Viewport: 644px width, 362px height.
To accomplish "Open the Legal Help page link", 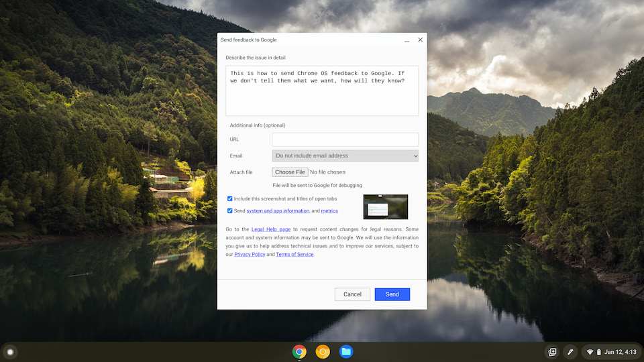I will tap(271, 229).
